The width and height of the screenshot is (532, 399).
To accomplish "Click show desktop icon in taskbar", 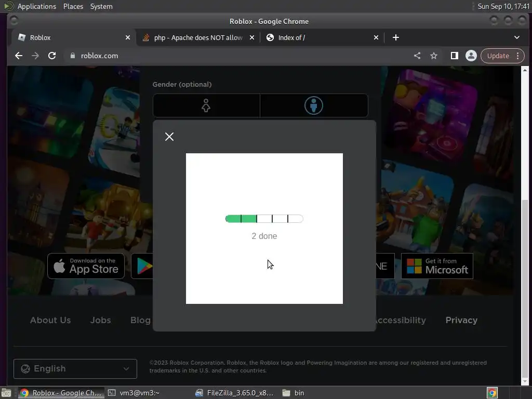I will point(6,393).
